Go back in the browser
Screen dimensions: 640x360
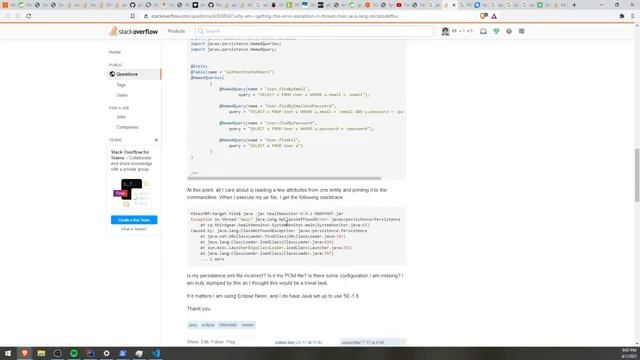pyautogui.click(x=7, y=16)
